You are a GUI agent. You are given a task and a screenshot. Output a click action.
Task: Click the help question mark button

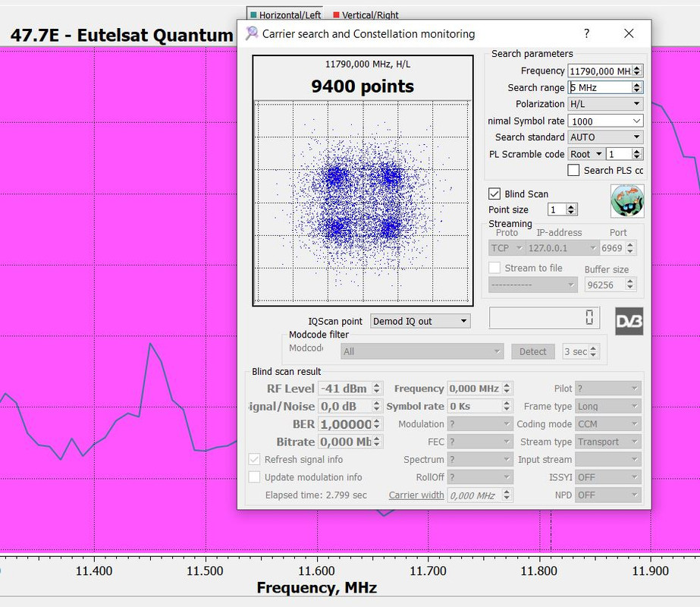click(x=586, y=33)
